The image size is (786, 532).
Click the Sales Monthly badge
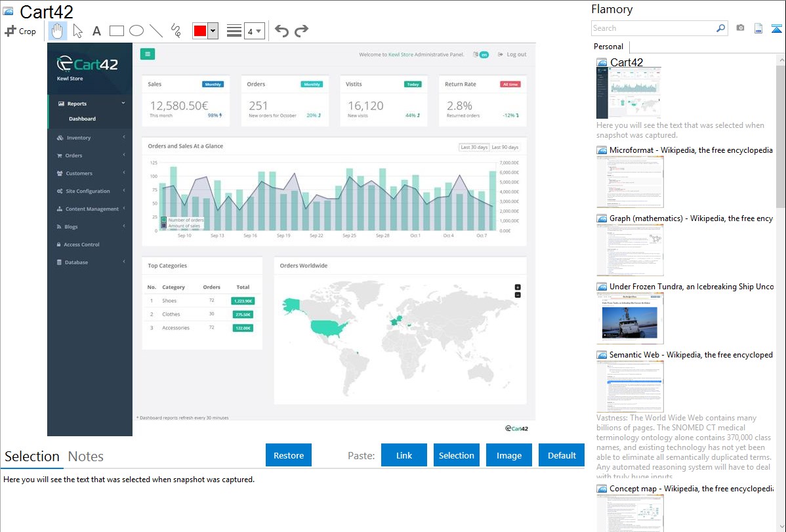point(213,84)
